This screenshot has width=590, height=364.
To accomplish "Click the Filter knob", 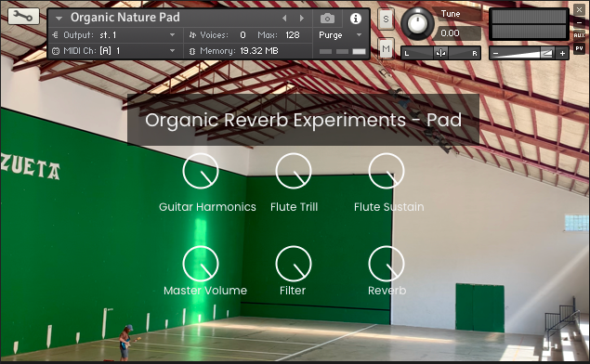I will (x=294, y=264).
